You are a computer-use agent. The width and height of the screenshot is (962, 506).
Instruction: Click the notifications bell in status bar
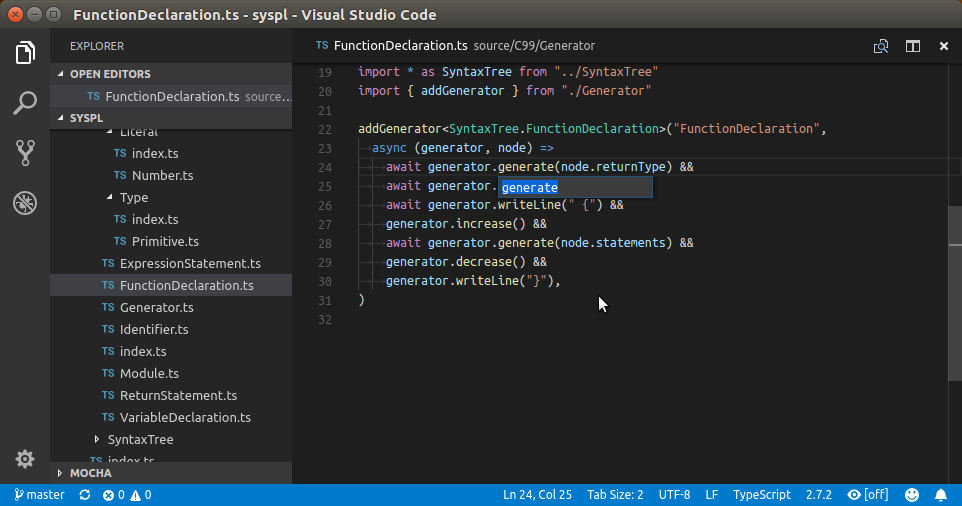point(940,495)
